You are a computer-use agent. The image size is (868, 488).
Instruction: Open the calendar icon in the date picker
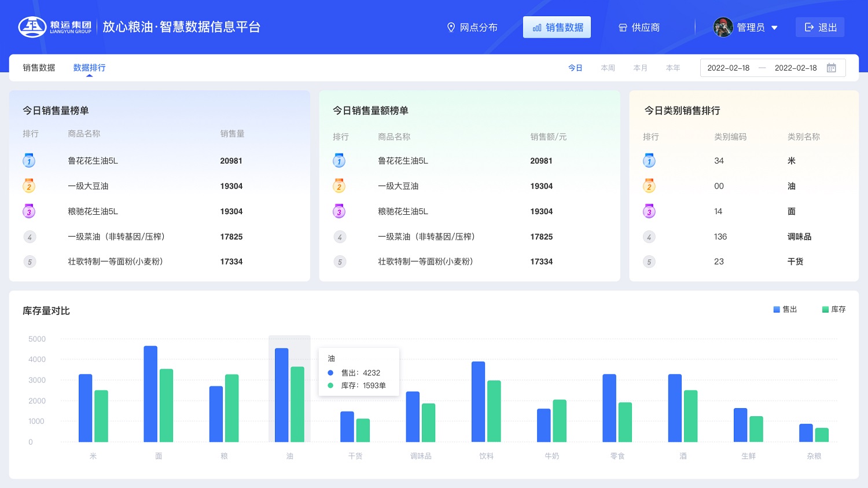(832, 68)
